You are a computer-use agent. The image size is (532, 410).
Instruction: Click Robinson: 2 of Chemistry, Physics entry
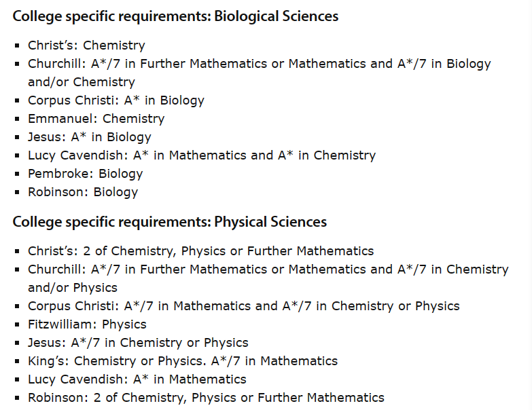point(206,398)
